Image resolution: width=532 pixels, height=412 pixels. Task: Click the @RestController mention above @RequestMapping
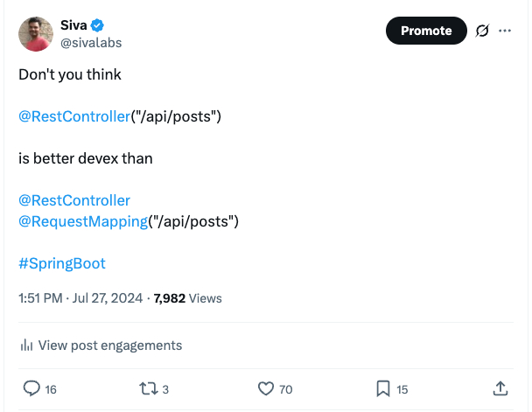74,199
